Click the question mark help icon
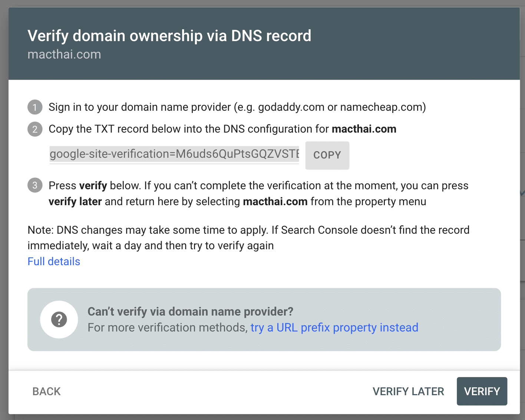Viewport: 525px width, 420px height. [x=59, y=319]
